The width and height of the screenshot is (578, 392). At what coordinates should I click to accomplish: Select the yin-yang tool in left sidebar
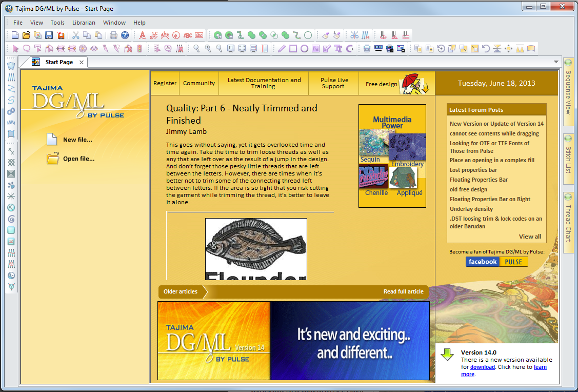11,276
